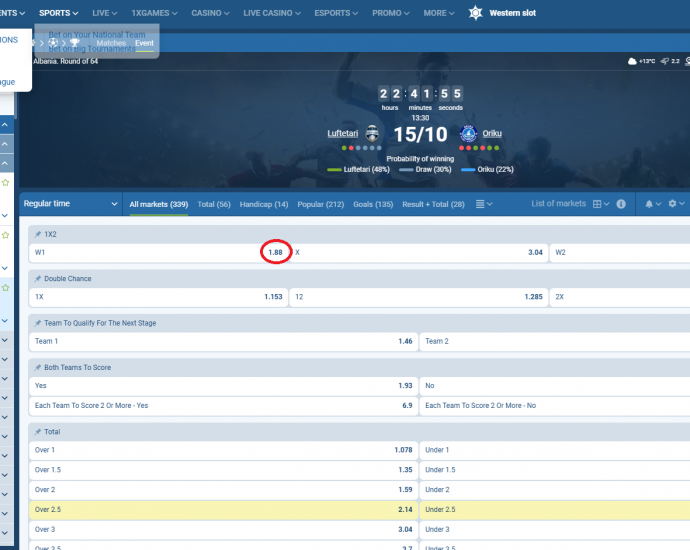
Task: Bet on W1 at 1.88
Action: [158, 253]
